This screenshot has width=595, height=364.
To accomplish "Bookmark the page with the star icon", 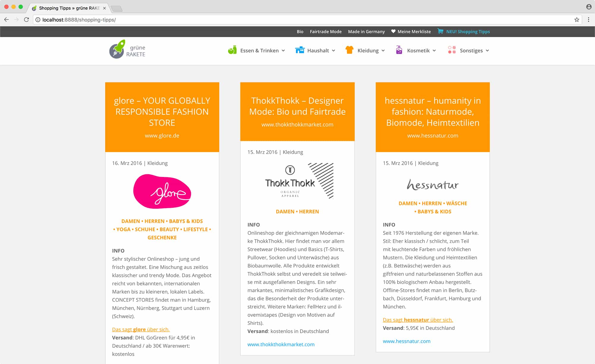I will point(577,20).
